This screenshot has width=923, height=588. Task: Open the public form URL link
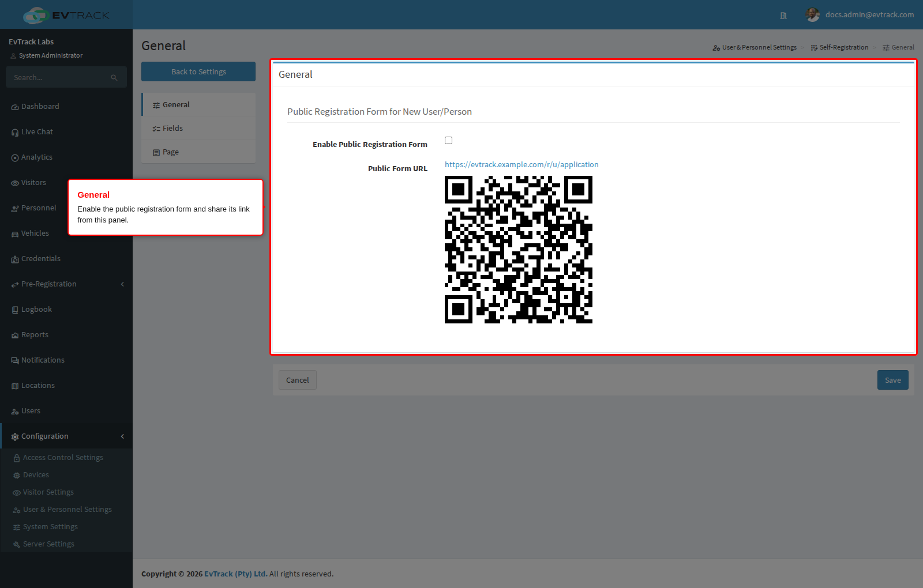[521, 165]
